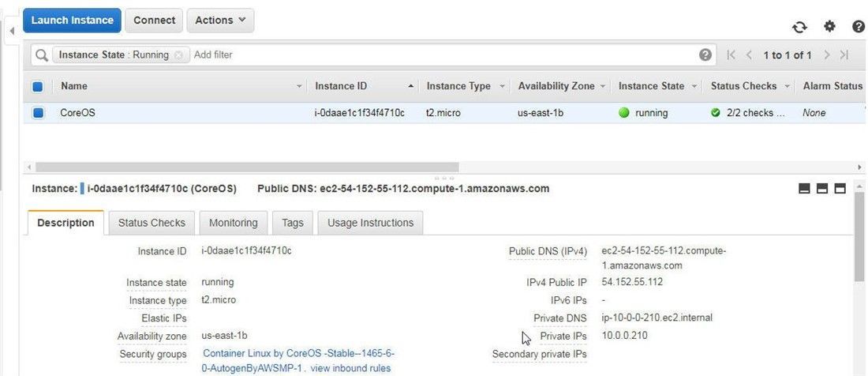Open the Actions dropdown menu
The height and width of the screenshot is (376, 868).
[x=220, y=21]
